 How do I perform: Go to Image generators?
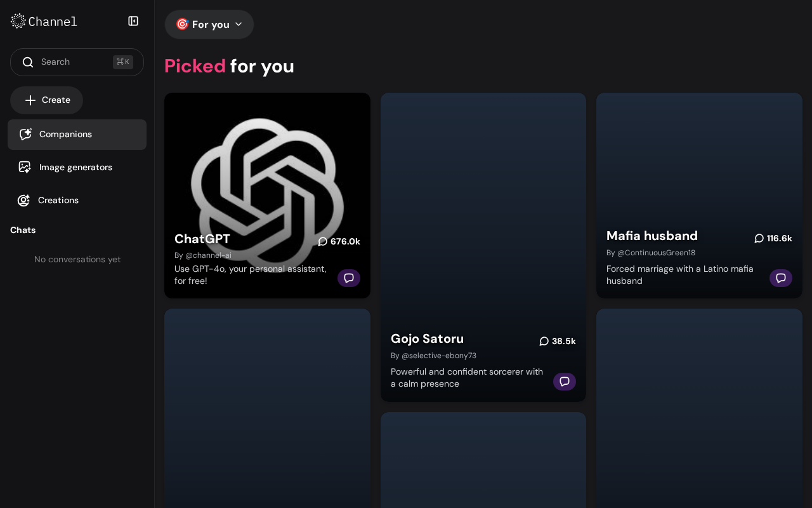tap(77, 168)
